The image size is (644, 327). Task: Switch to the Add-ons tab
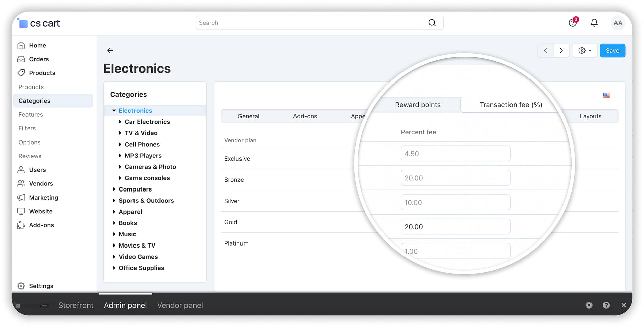point(305,116)
